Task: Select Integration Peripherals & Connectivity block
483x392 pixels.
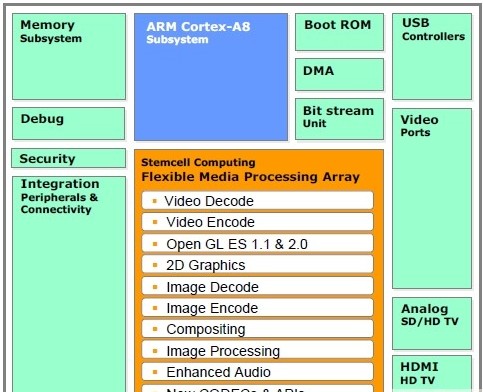Action: coord(69,284)
